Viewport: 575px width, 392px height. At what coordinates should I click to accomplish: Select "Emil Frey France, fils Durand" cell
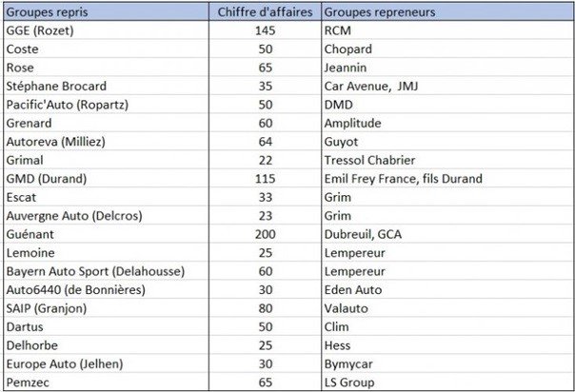(403, 178)
